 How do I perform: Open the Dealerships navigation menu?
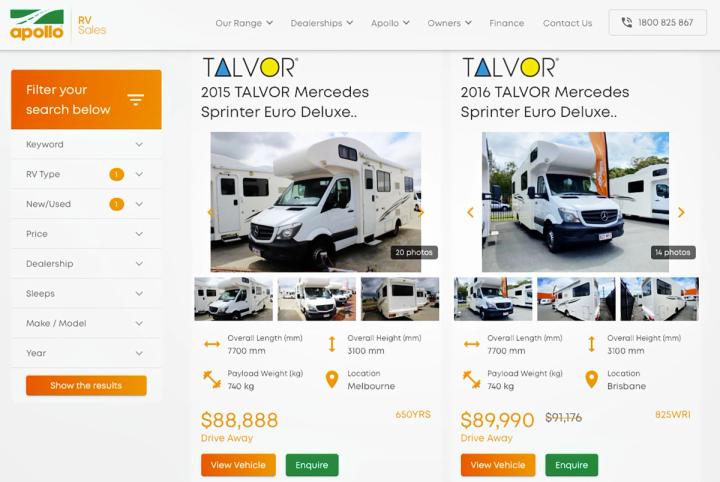321,23
